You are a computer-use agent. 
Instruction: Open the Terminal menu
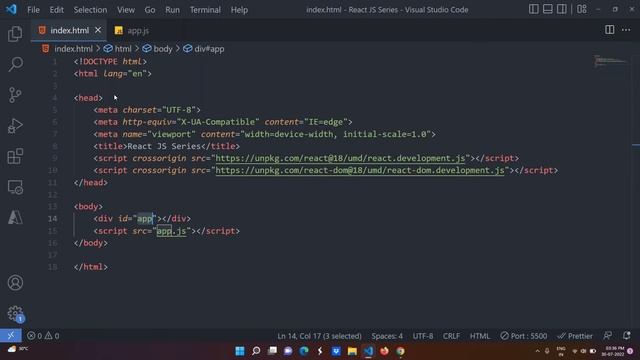pyautogui.click(x=205, y=9)
